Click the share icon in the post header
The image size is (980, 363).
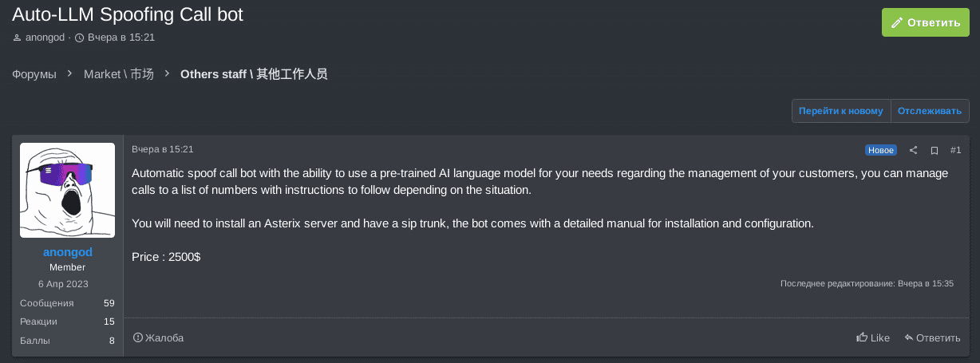pyautogui.click(x=913, y=150)
